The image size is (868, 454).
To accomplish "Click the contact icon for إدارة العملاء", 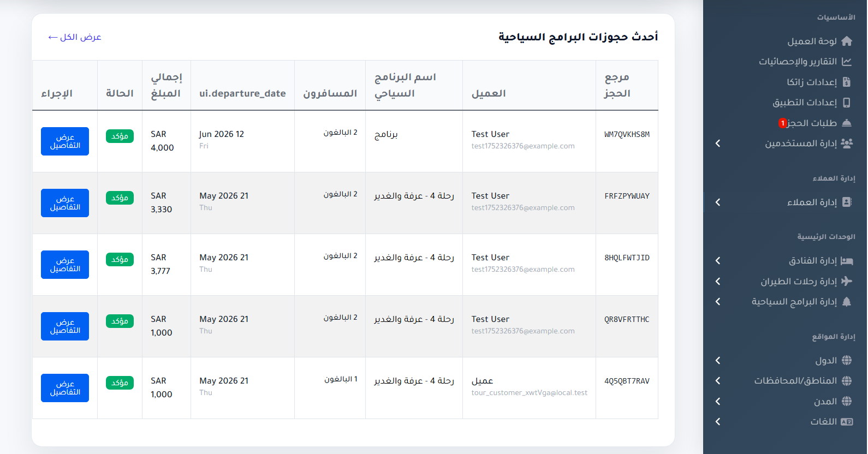I will (847, 202).
